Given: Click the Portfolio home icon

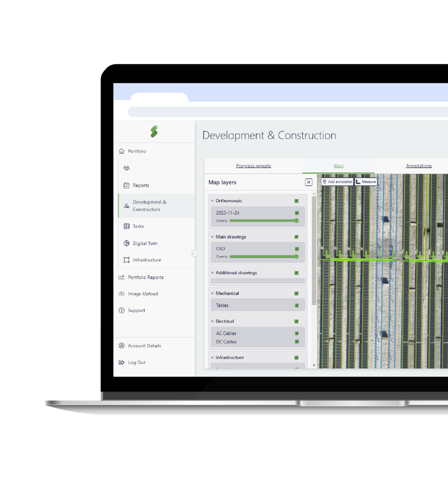Looking at the screenshot, I should (122, 151).
